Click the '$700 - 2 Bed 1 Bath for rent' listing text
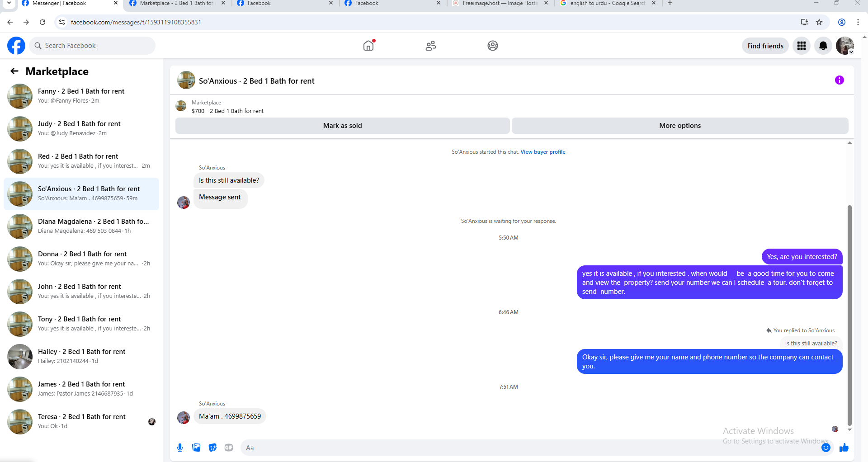 pyautogui.click(x=227, y=111)
